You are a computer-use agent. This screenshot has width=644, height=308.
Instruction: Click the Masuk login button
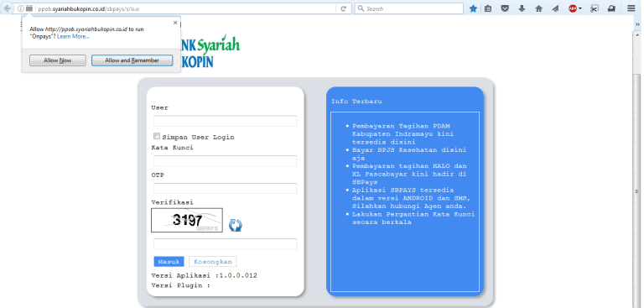(169, 262)
